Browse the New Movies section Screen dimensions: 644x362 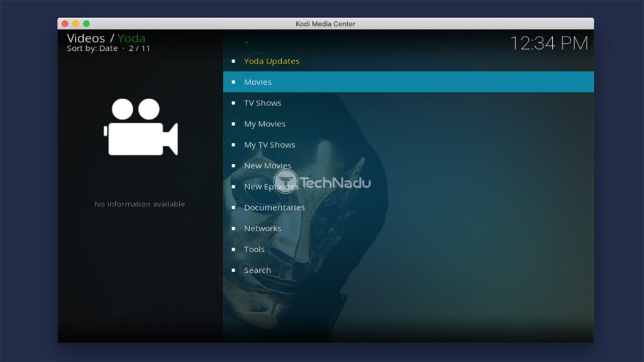coord(408,166)
